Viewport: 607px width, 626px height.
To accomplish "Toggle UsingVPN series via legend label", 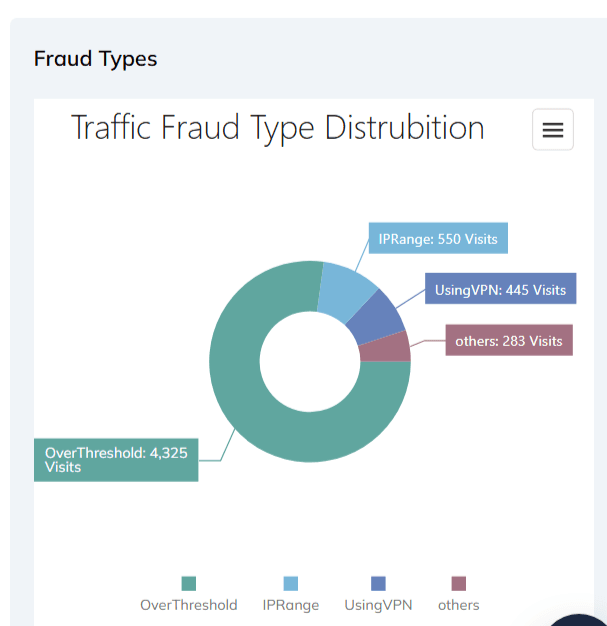I will pos(378,605).
